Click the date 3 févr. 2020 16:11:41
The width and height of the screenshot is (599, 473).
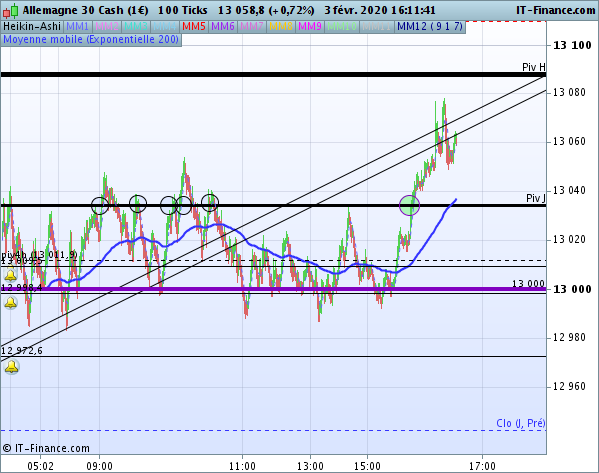(x=380, y=10)
